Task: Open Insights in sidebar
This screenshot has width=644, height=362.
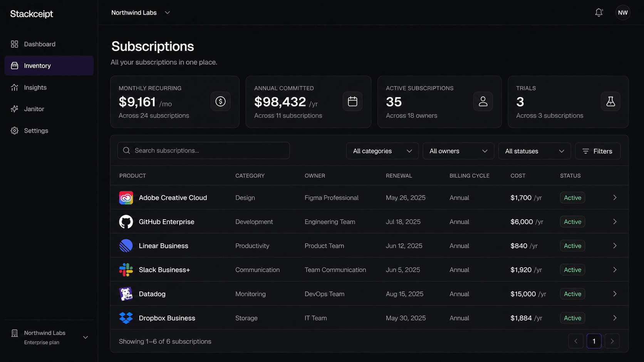Action: point(49,88)
